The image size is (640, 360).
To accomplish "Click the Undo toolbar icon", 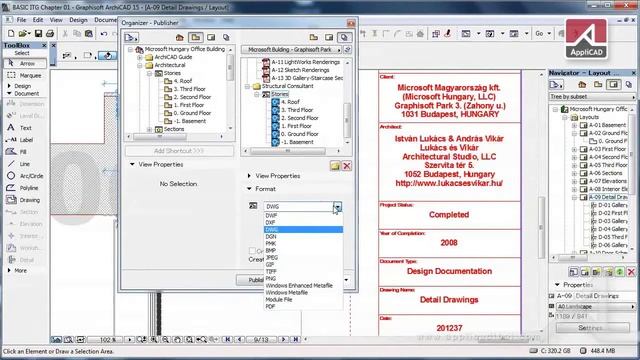I will (x=104, y=33).
